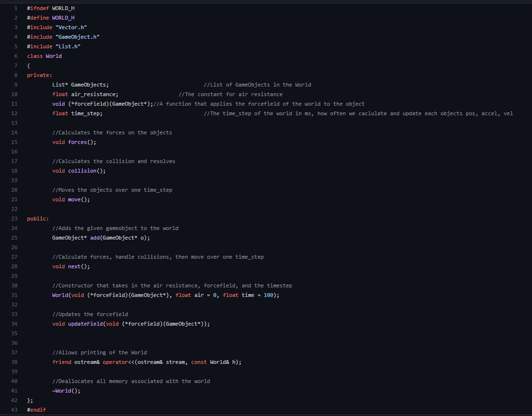Click the "List.h" include string
Image resolution: width=532 pixels, height=416 pixels.
click(x=68, y=46)
